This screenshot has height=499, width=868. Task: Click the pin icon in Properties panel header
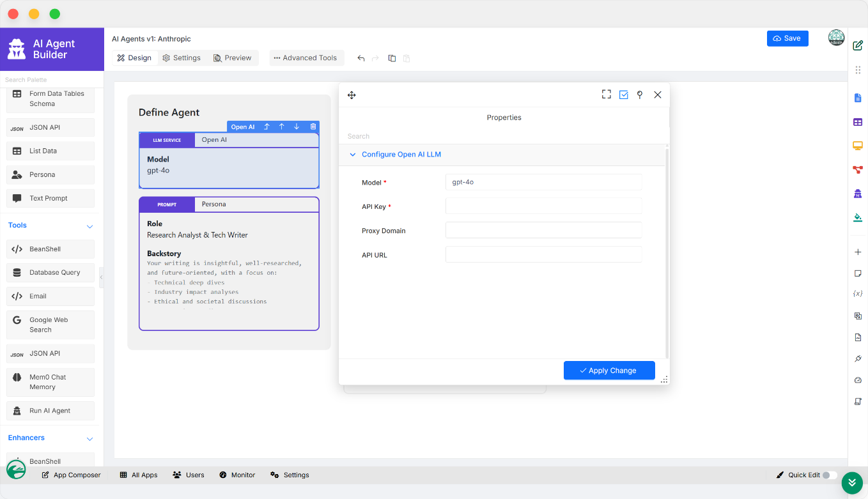point(640,95)
